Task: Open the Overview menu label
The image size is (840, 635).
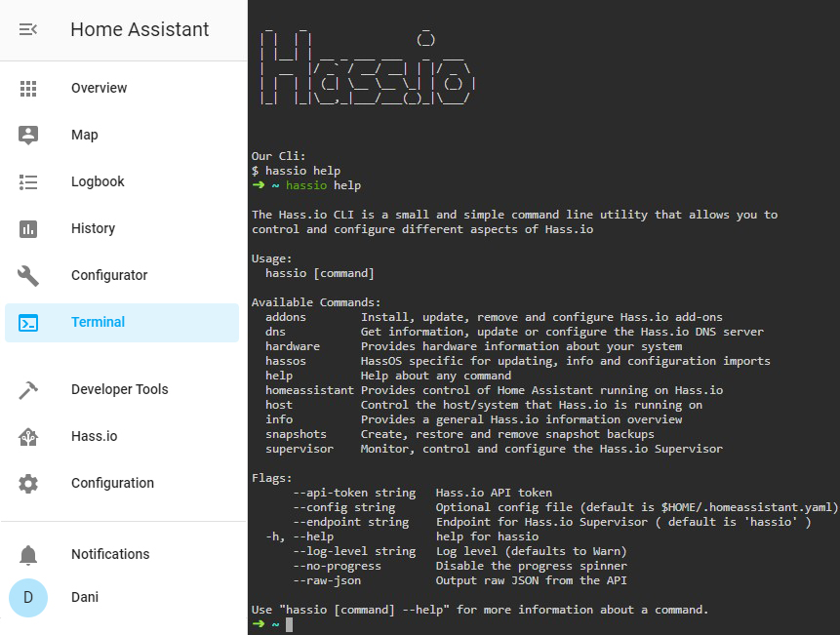Action: pyautogui.click(x=100, y=88)
